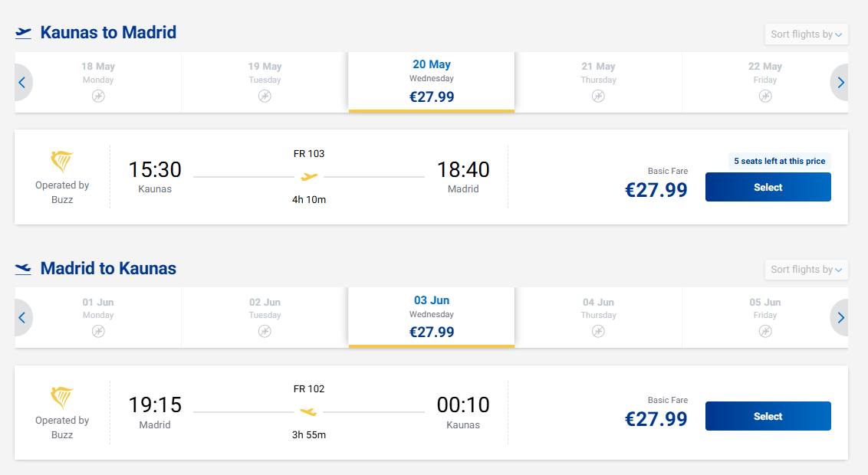Click the Ryanair harp logo on flight FR 103
The image size is (868, 475).
(x=62, y=162)
